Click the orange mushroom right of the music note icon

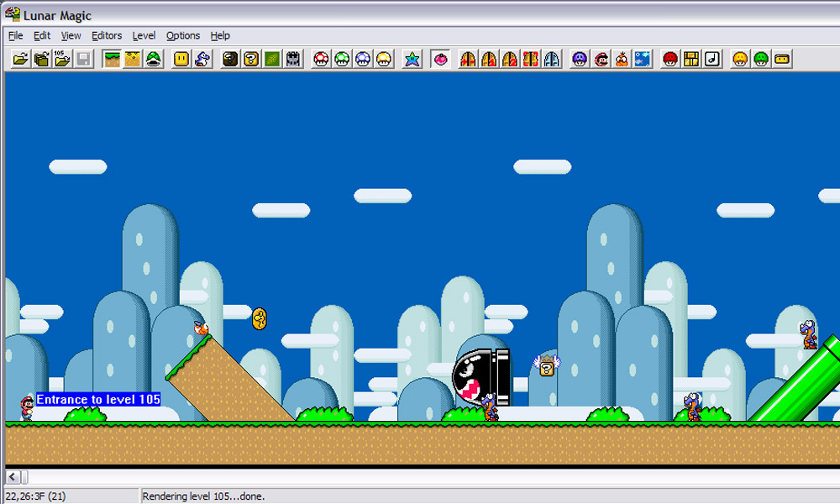coord(740,59)
